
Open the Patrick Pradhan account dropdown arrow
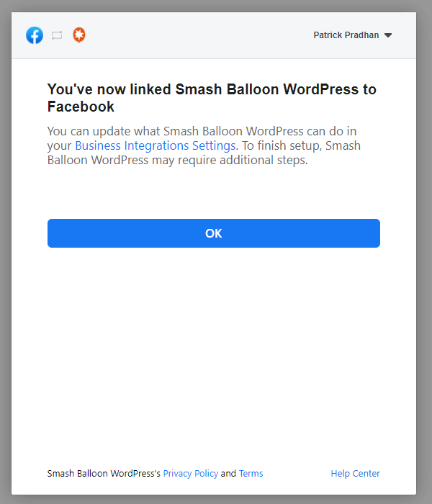click(x=388, y=35)
